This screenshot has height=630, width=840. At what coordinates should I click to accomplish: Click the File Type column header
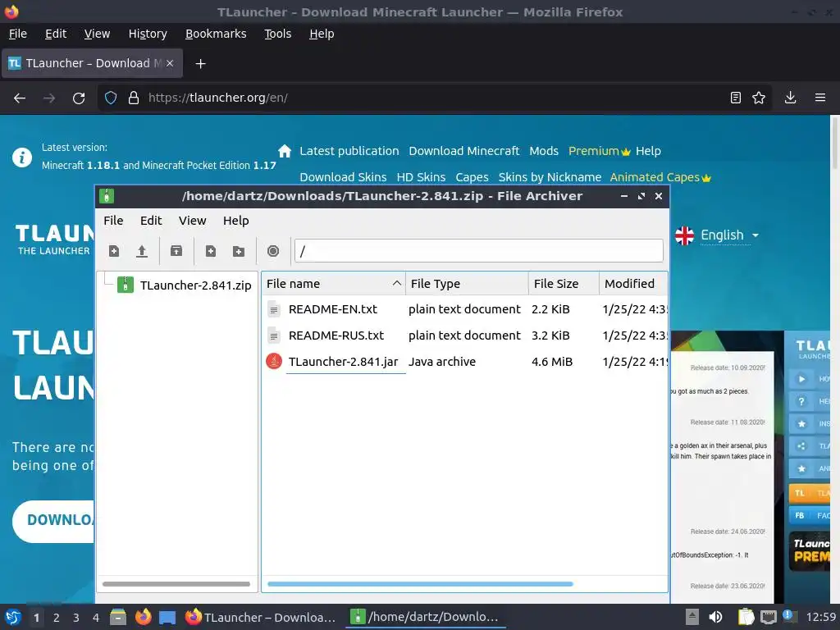(x=467, y=283)
